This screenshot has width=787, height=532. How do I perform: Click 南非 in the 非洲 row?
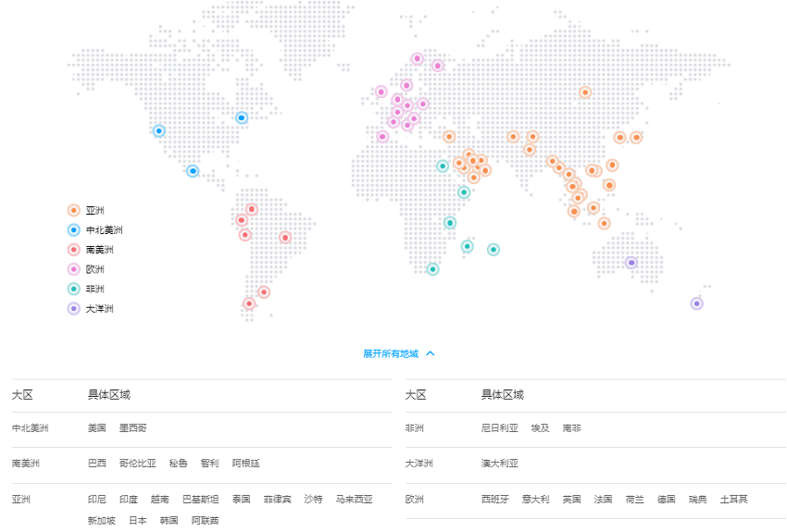point(571,428)
